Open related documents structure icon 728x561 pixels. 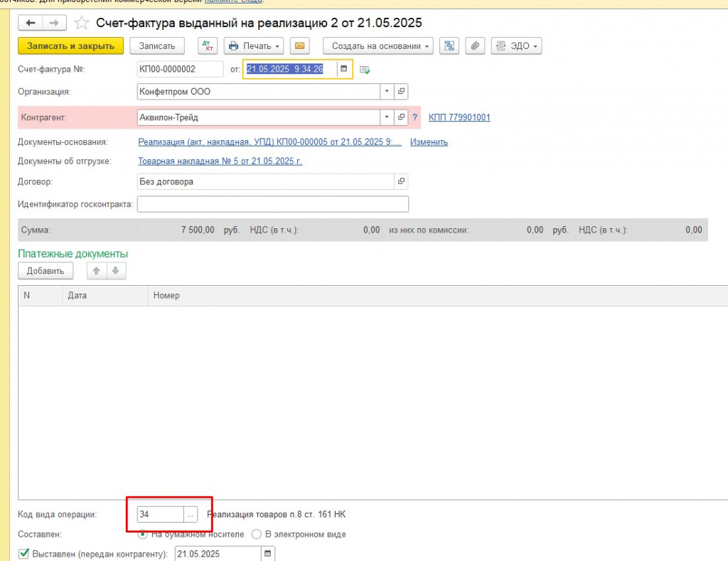coord(449,46)
